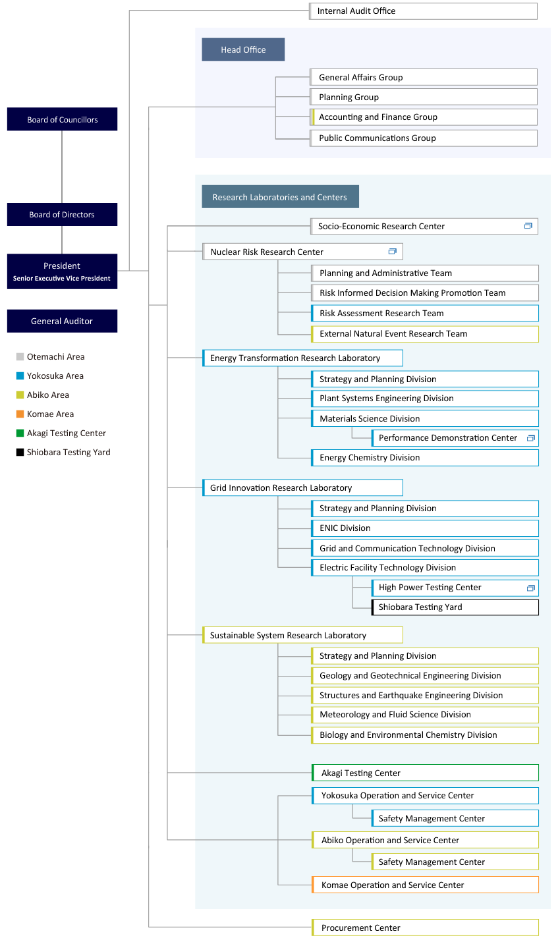Select the General Auditor box
Image resolution: width=560 pixels, height=942 pixels.
point(62,321)
